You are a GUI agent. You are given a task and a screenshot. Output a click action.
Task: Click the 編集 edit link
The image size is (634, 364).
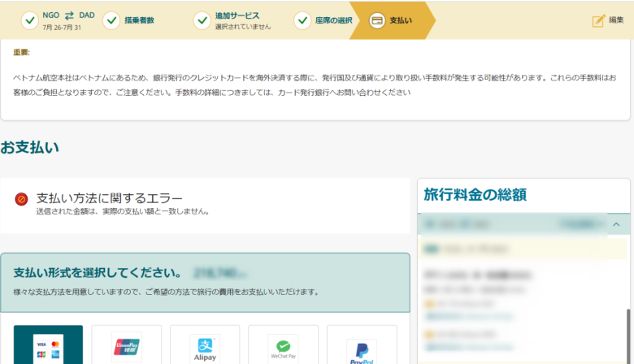point(616,20)
